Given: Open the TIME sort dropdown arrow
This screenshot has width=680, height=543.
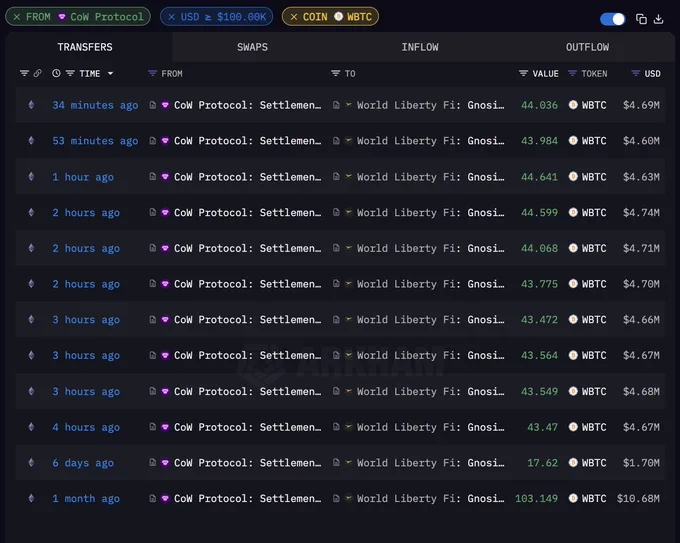Looking at the screenshot, I should point(111,74).
